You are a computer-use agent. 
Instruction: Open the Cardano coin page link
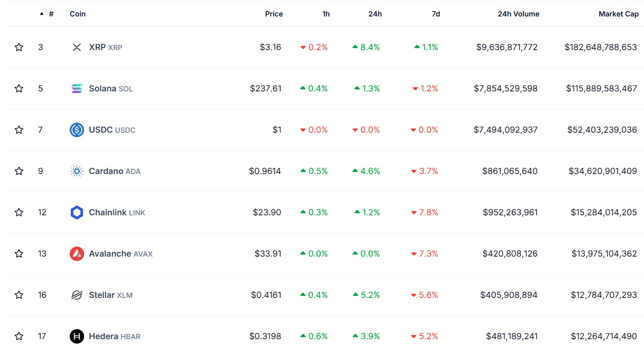[105, 171]
